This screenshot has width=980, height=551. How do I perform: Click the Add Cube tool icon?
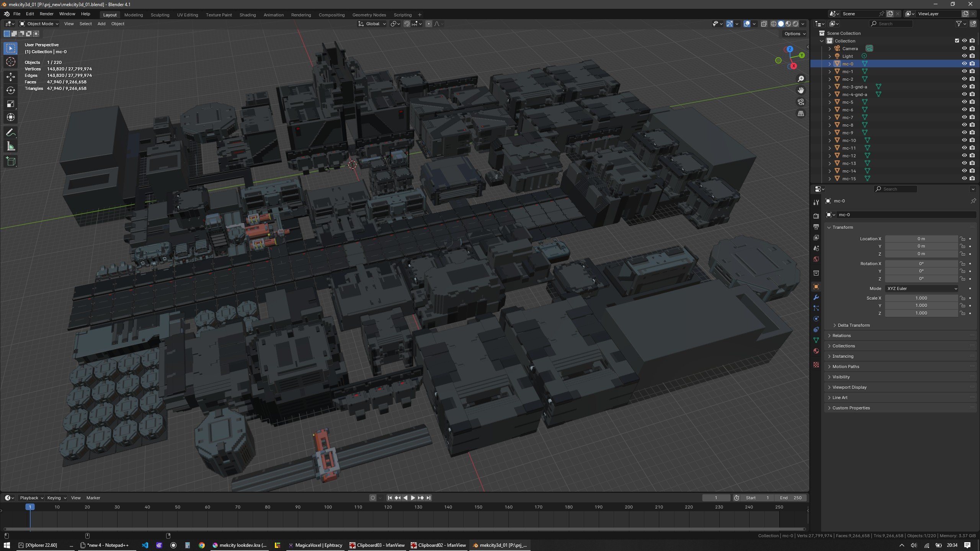click(x=11, y=161)
